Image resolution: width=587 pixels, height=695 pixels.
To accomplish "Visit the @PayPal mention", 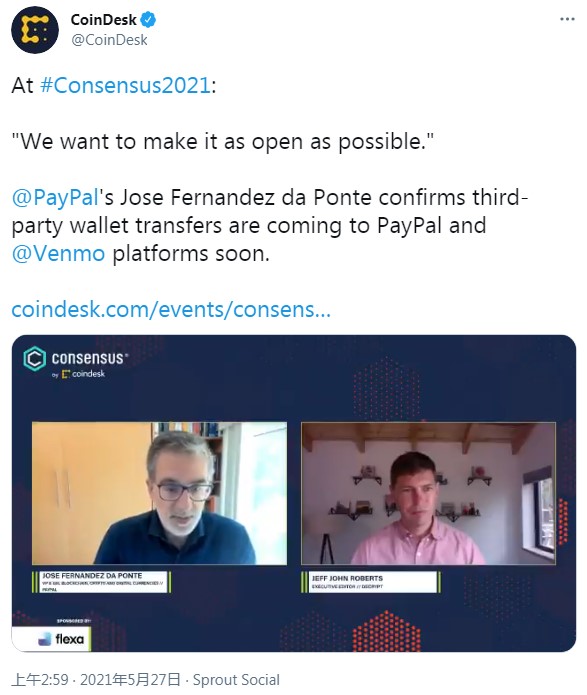I will (55, 198).
